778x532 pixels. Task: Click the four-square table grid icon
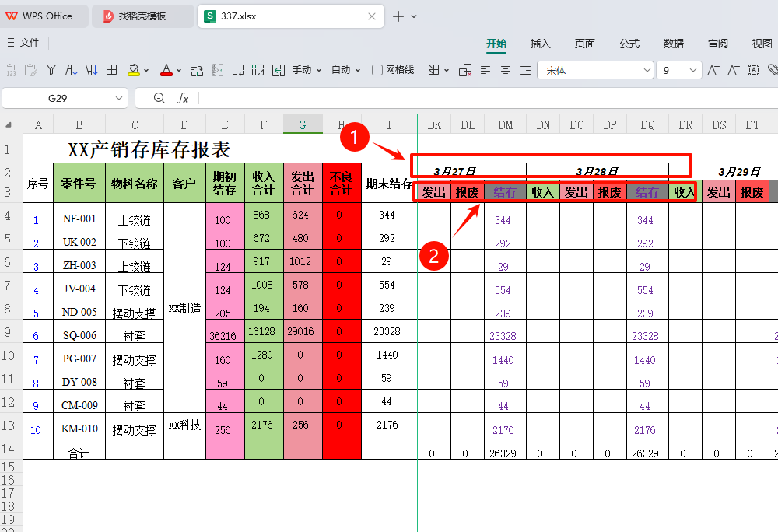tap(112, 70)
